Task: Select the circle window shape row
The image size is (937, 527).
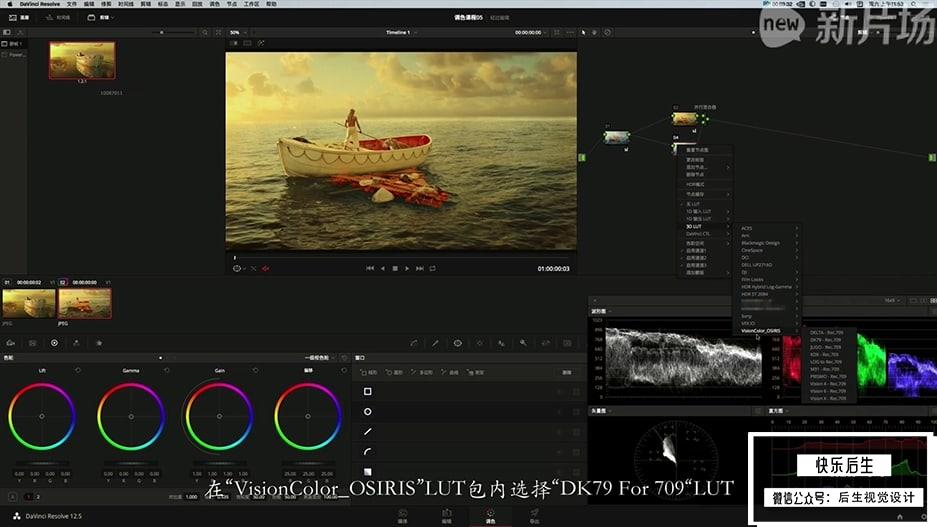Action: tap(368, 412)
